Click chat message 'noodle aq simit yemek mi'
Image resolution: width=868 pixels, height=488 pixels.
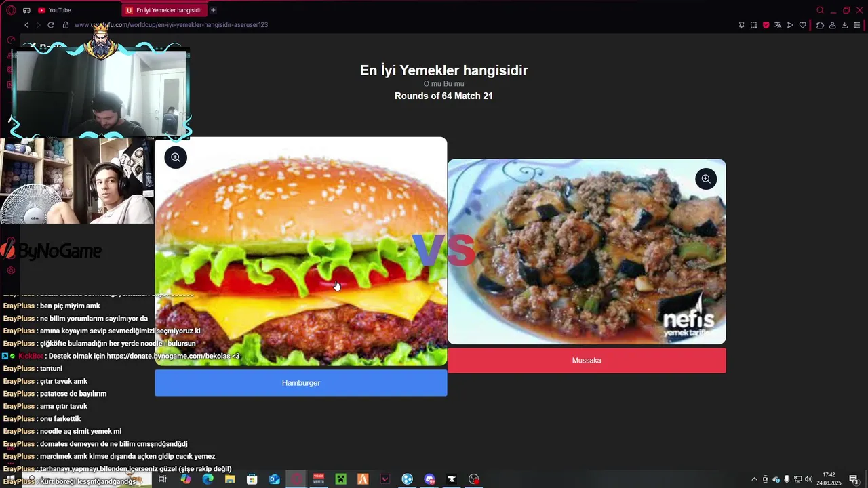pos(81,431)
